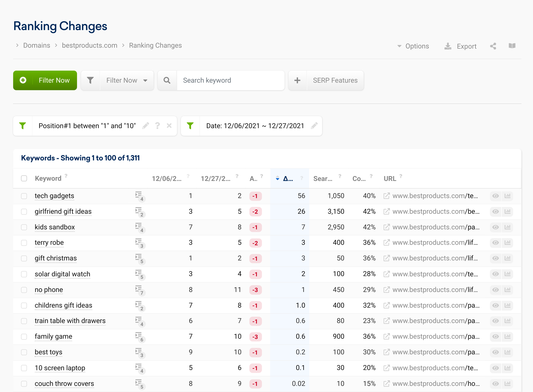Click the green Filter Now button
Viewport: 533px width, 392px height.
pos(45,80)
